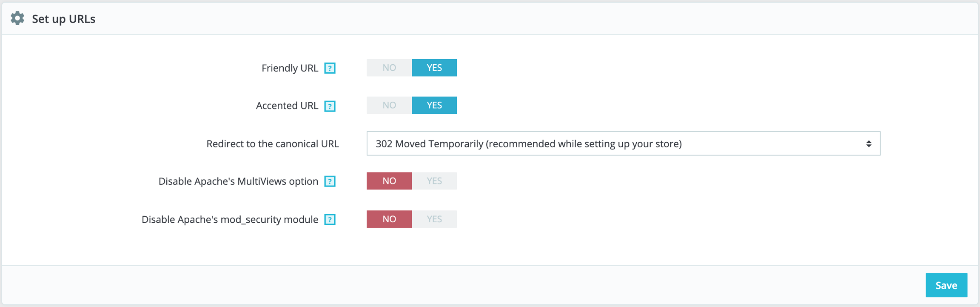The width and height of the screenshot is (980, 307).
Task: Save the URL settings
Action: point(946,285)
